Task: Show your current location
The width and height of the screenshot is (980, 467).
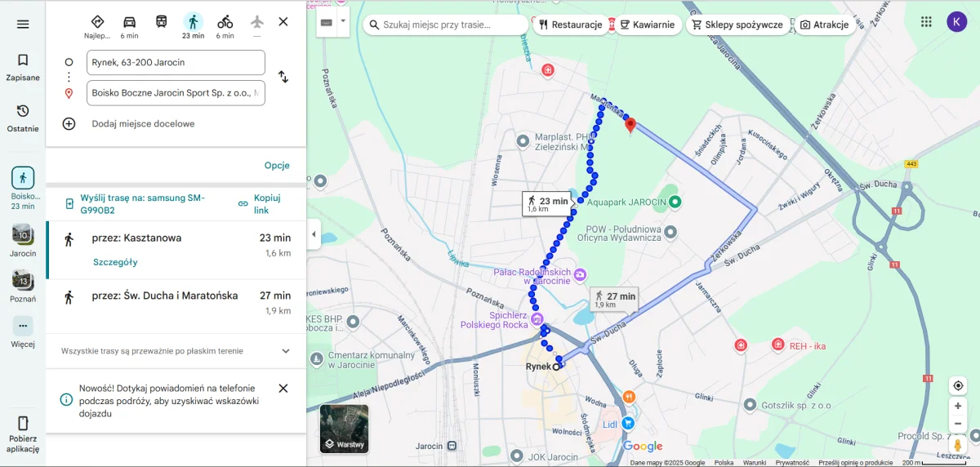Action: (958, 385)
